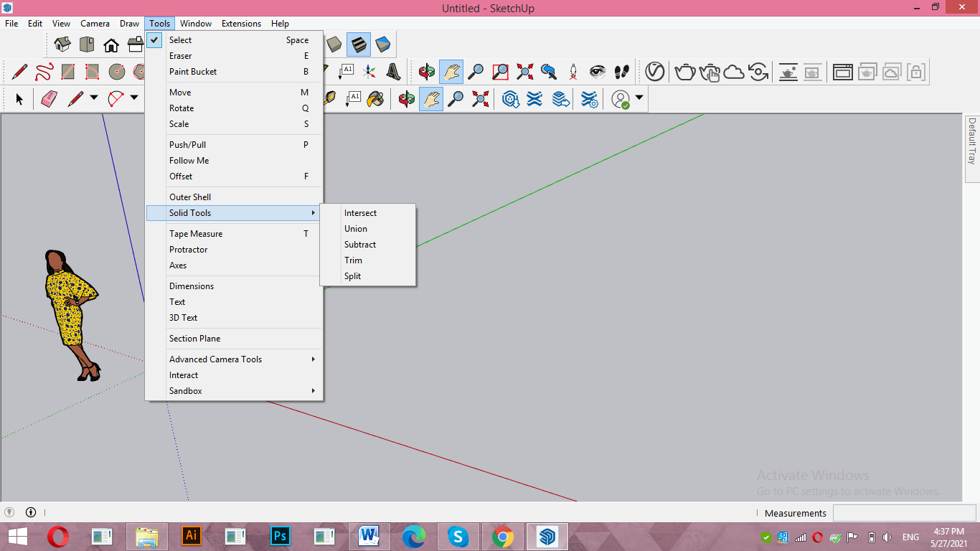Start V-Ray render with teapot icon

[x=685, y=72]
